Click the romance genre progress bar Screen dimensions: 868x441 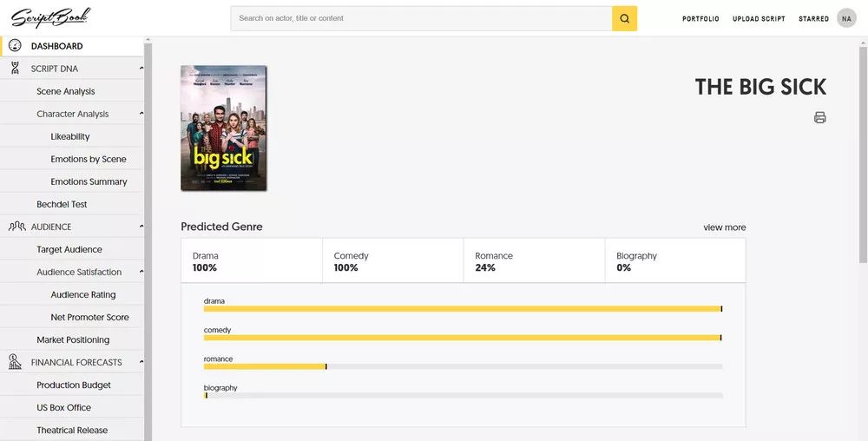click(x=463, y=366)
